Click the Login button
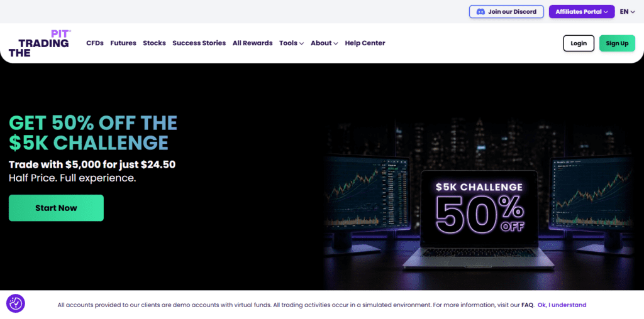This screenshot has height=319, width=644. coord(579,43)
